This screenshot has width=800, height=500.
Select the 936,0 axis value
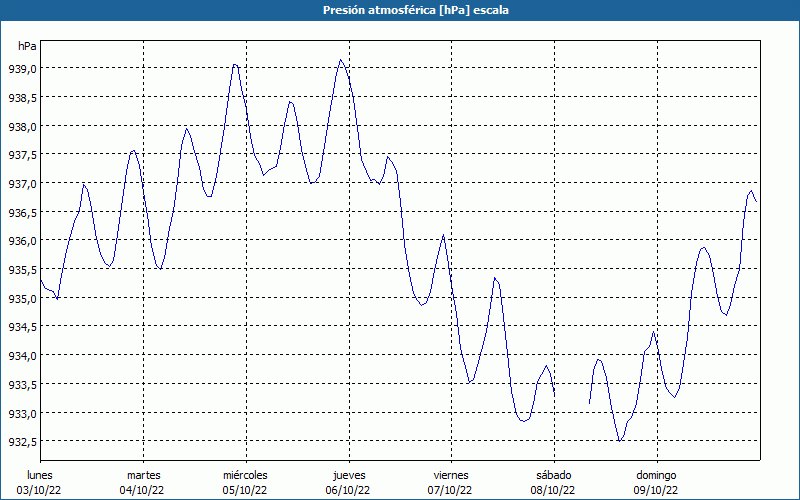[22, 240]
